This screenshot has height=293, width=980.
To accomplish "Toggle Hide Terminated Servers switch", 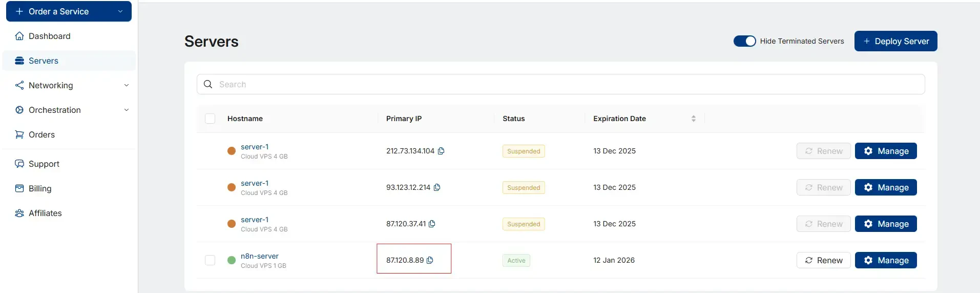I will click(x=744, y=41).
